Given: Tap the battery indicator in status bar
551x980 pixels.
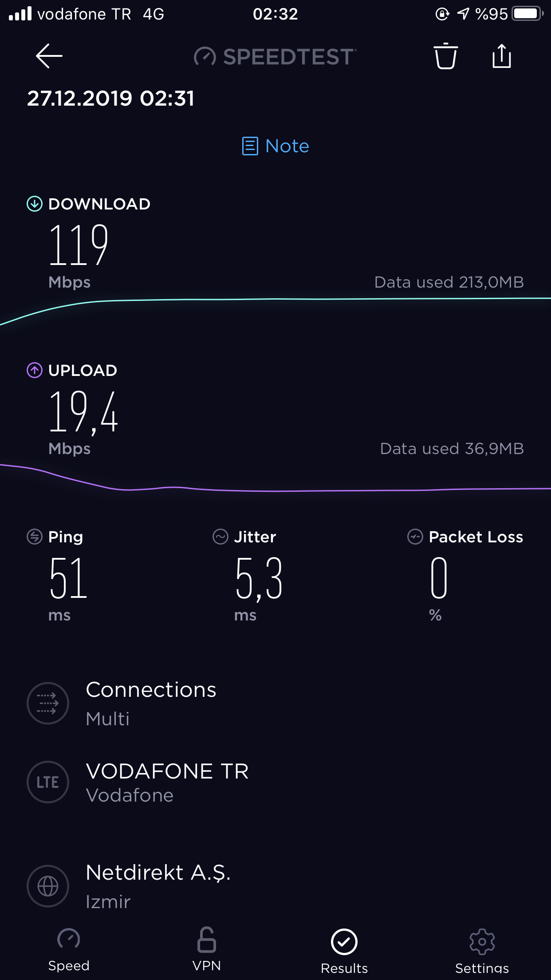Looking at the screenshot, I should [x=528, y=14].
